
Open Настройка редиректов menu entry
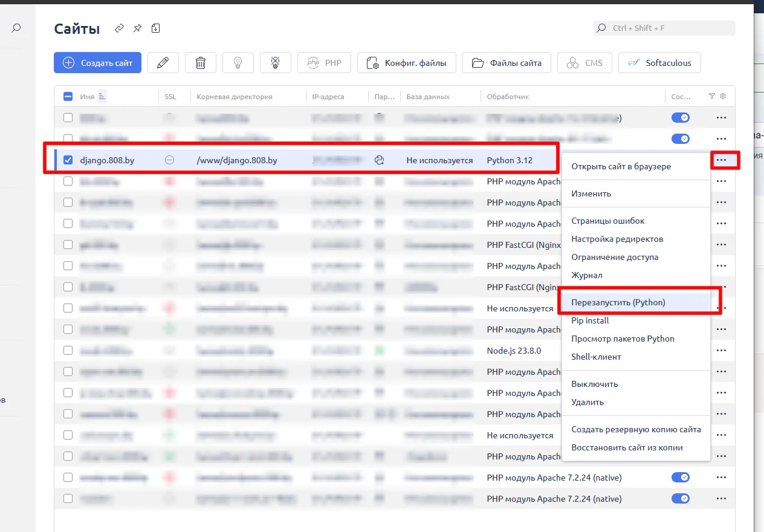(636, 239)
